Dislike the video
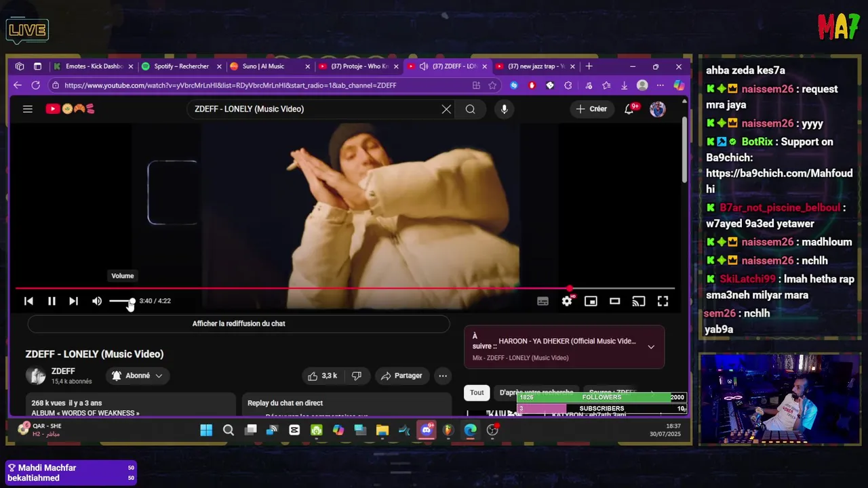Screen dimensions: 868x488 click(x=357, y=375)
